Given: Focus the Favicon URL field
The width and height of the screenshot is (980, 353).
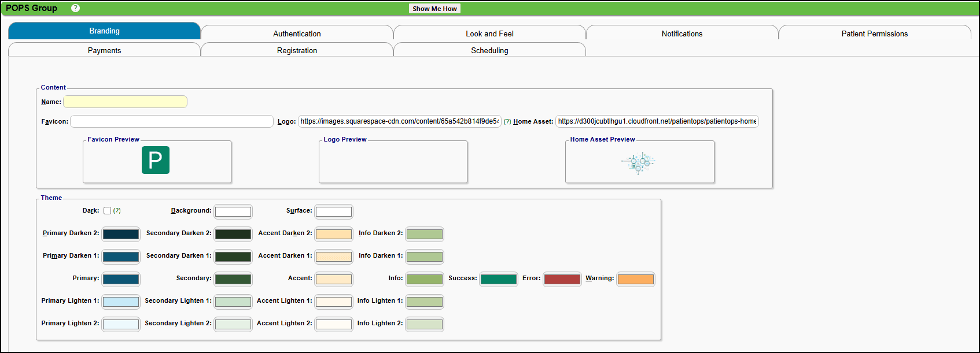Looking at the screenshot, I should (172, 121).
